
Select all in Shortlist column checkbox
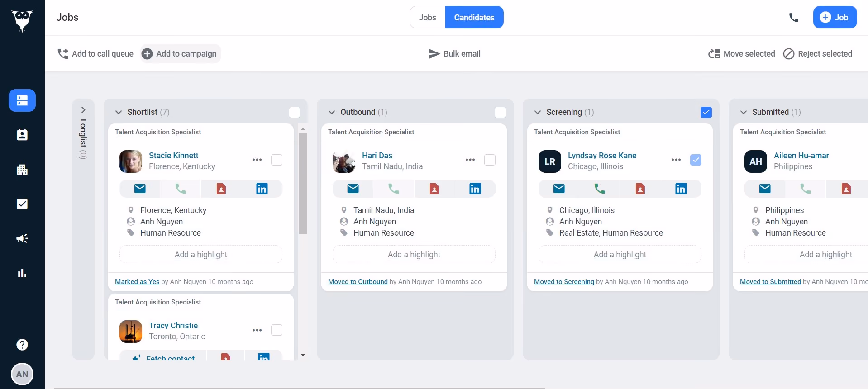[x=294, y=112]
